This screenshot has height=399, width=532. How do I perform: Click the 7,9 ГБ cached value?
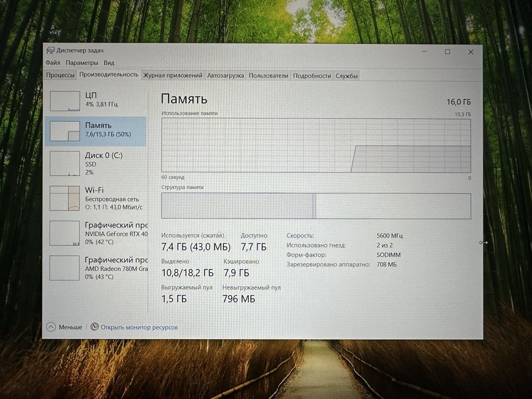236,273
